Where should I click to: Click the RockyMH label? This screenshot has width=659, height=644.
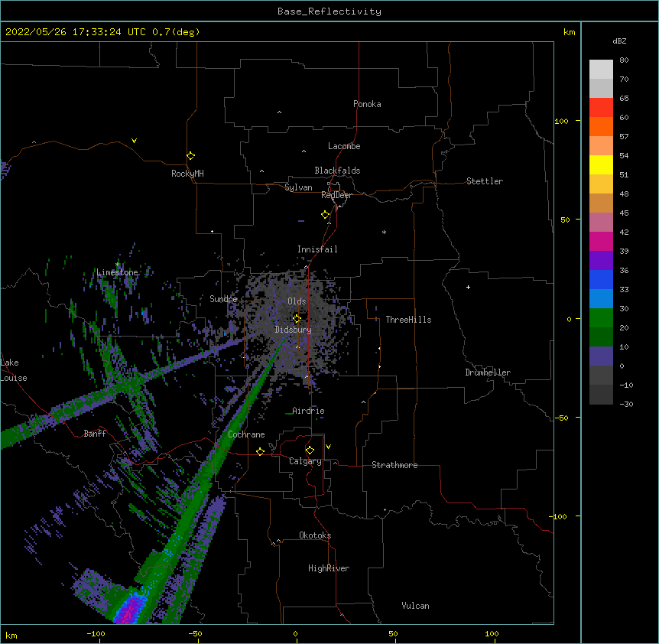[187, 174]
